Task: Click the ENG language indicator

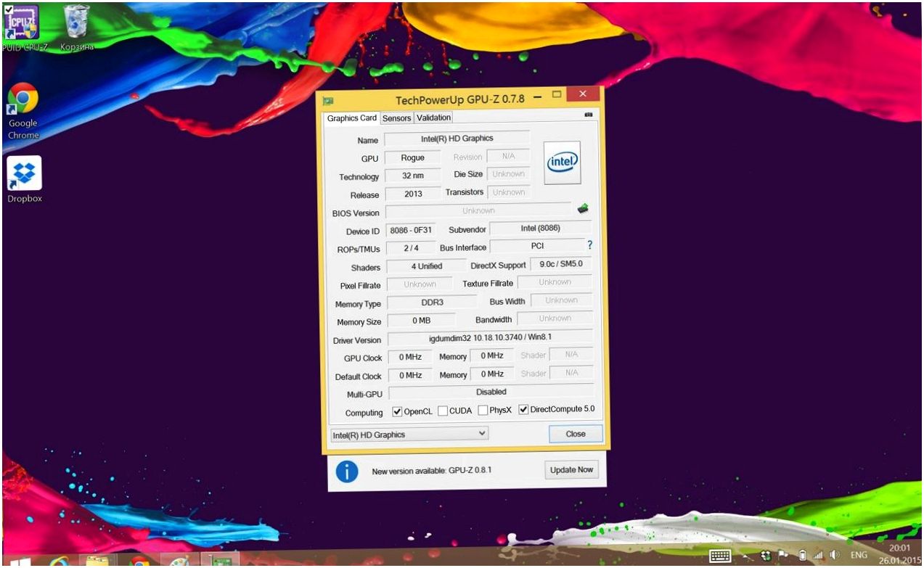Action: point(859,556)
